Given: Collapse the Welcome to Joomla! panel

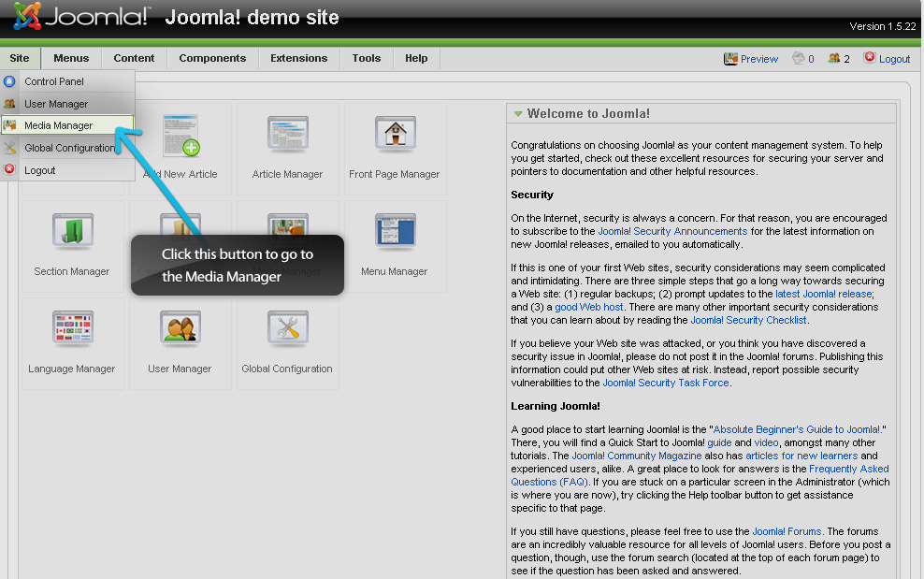Looking at the screenshot, I should point(518,114).
